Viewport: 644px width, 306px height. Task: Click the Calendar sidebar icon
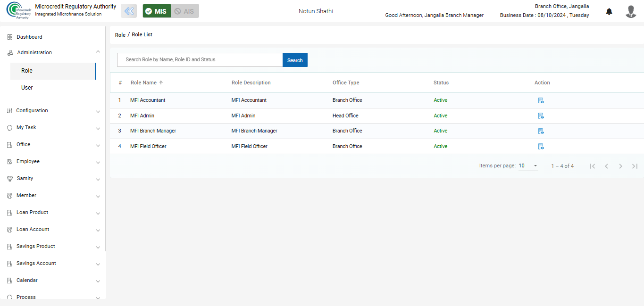pos(10,281)
